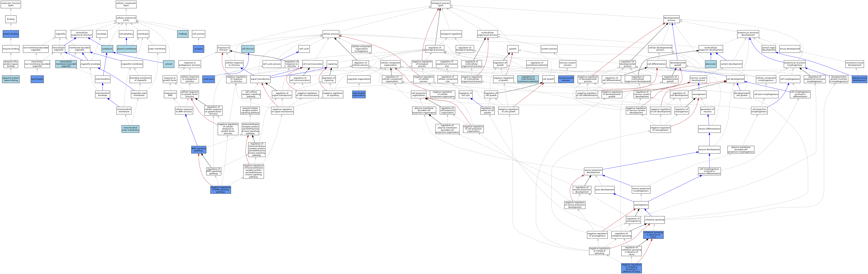Click the 'cell cycle process' node
Screen dimensions: 868x274
(x=272, y=64)
